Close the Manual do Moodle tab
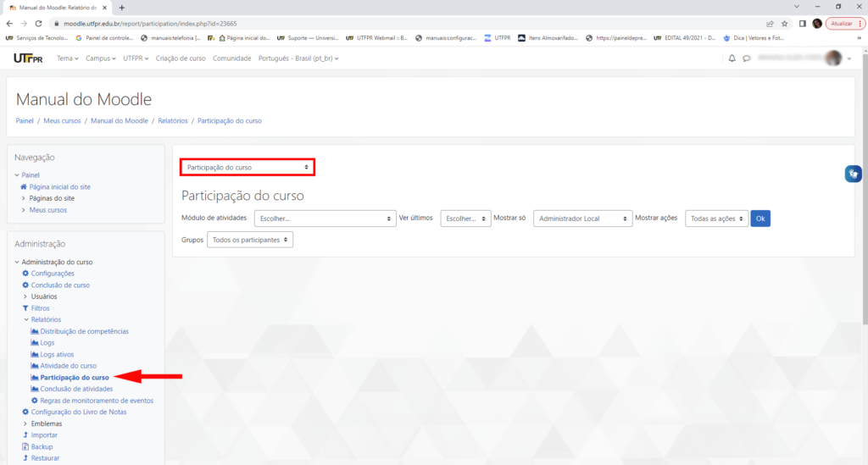868x465 pixels. point(104,8)
